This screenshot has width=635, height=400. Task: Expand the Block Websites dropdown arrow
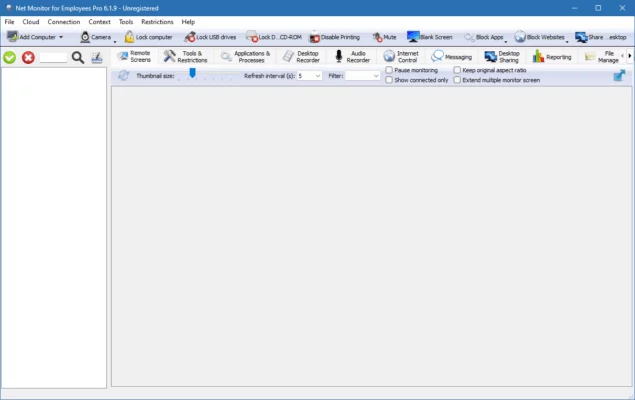click(567, 41)
